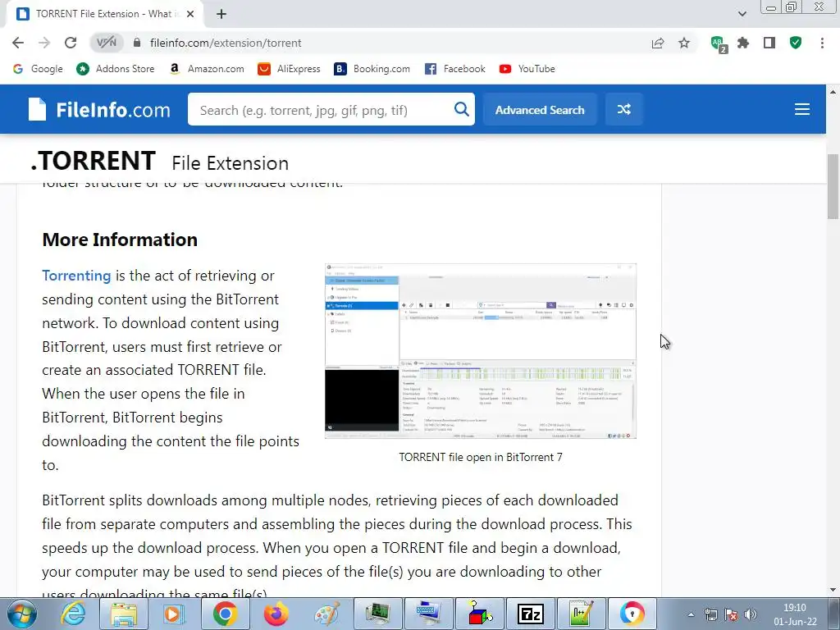Go forward with the browser arrow
840x630 pixels.
coord(44,43)
